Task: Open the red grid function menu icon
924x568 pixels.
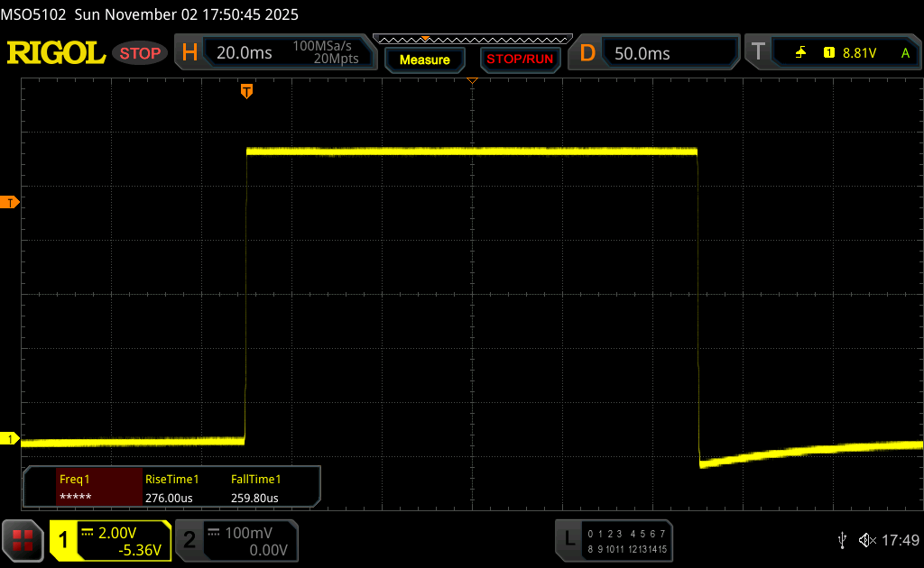Action: (x=23, y=540)
